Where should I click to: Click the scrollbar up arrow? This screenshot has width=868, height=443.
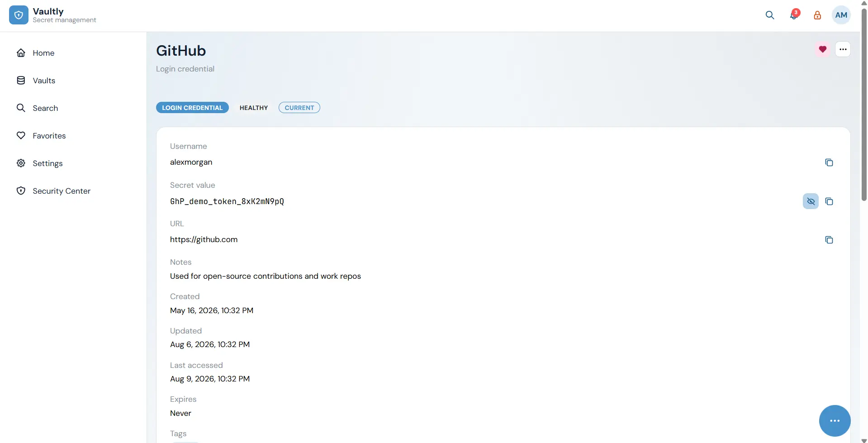[864, 3]
